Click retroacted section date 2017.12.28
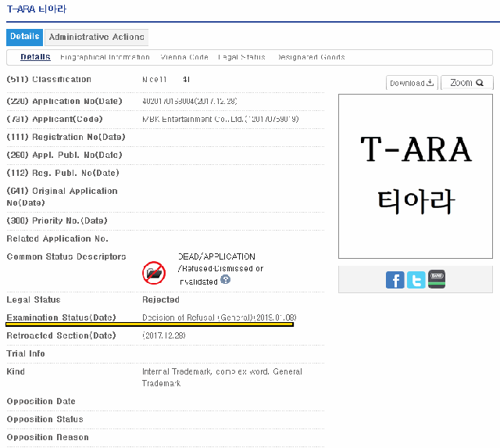Viewport: 500px width, 448px height. 164,335
